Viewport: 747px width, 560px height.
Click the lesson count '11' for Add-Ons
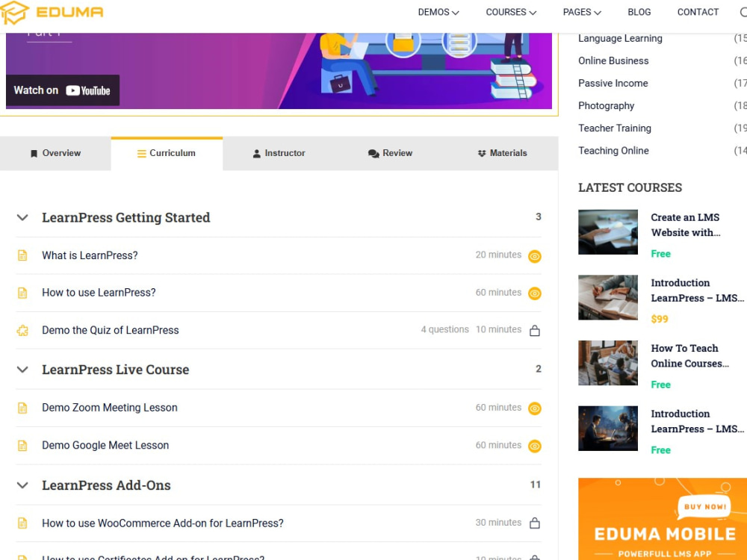click(536, 485)
